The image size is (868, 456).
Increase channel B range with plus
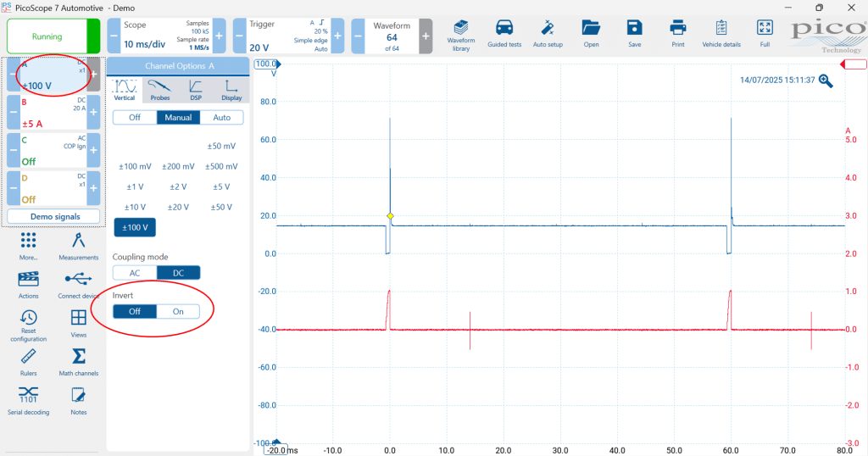pos(93,112)
